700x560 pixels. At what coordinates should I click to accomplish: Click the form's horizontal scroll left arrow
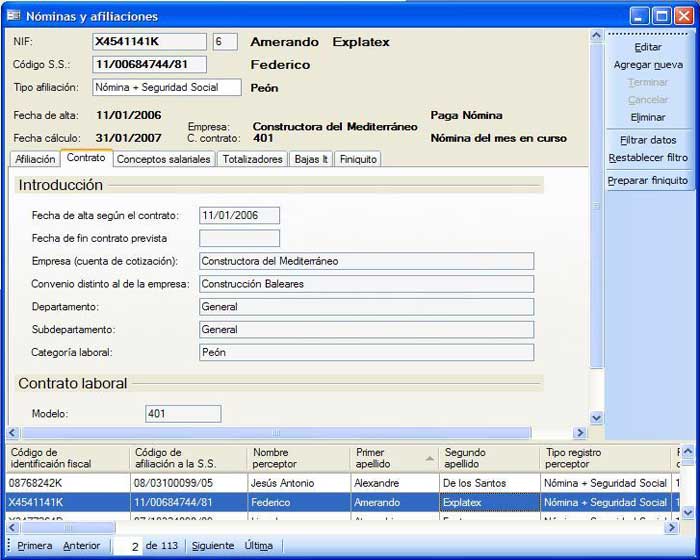point(13,433)
